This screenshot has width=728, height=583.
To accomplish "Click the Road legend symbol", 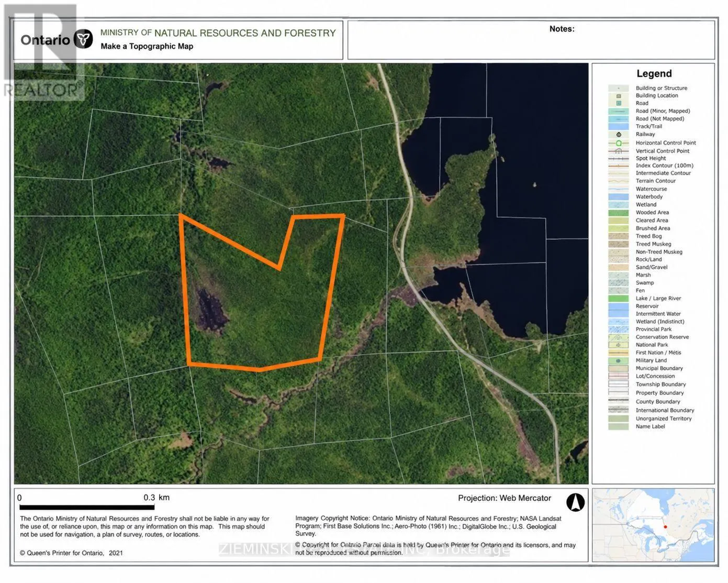I will pyautogui.click(x=619, y=103).
